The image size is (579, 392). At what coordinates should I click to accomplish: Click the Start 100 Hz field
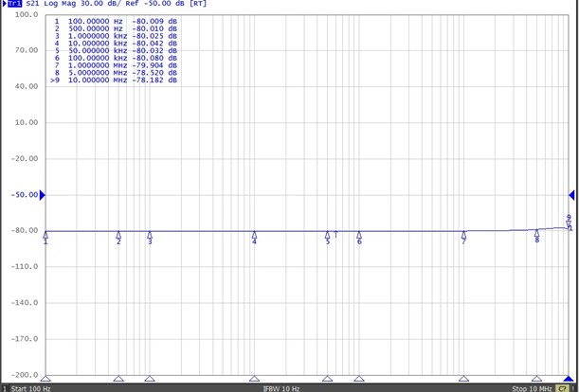(30, 387)
